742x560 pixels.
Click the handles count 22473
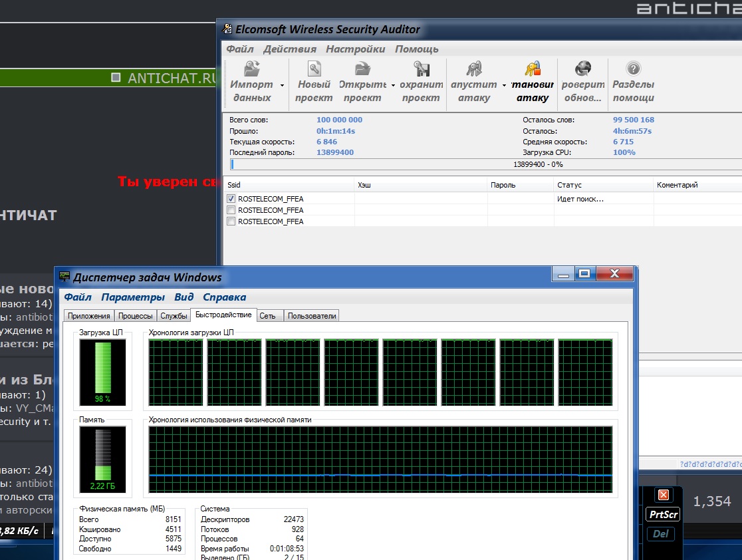pos(293,519)
